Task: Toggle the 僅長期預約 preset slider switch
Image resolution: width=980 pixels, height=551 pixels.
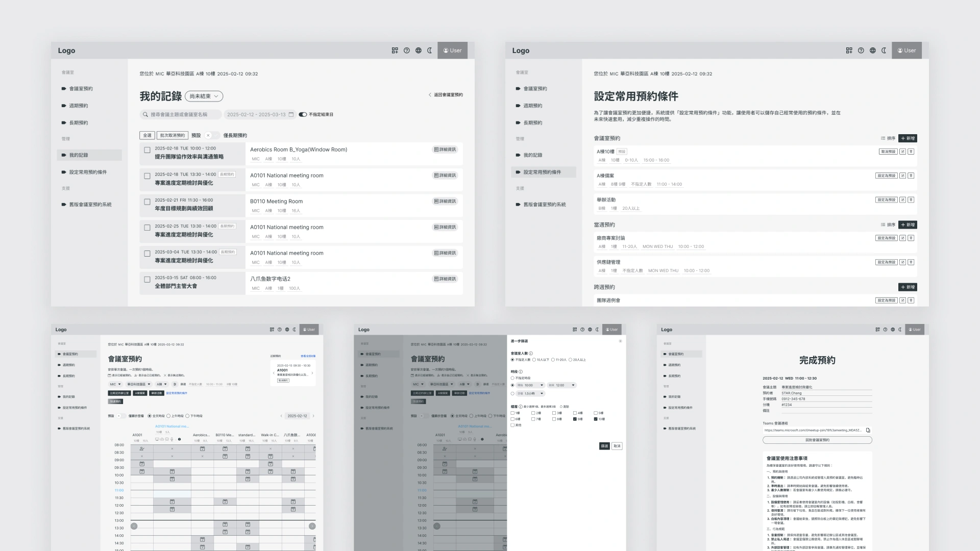Action: tap(212, 136)
